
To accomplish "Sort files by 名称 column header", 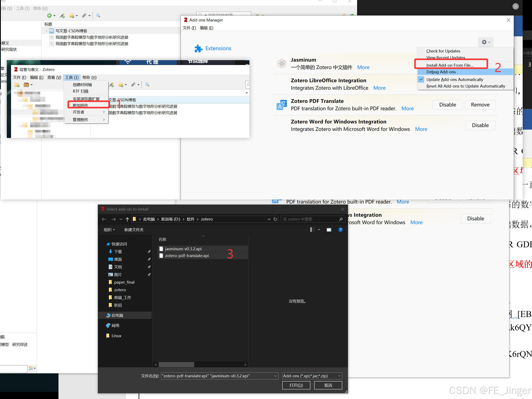I will click(x=162, y=239).
